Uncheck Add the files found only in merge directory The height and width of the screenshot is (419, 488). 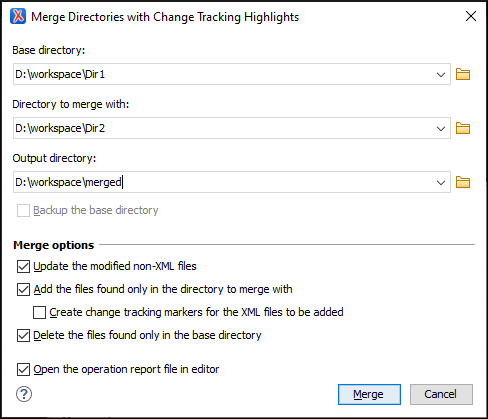click(23, 290)
